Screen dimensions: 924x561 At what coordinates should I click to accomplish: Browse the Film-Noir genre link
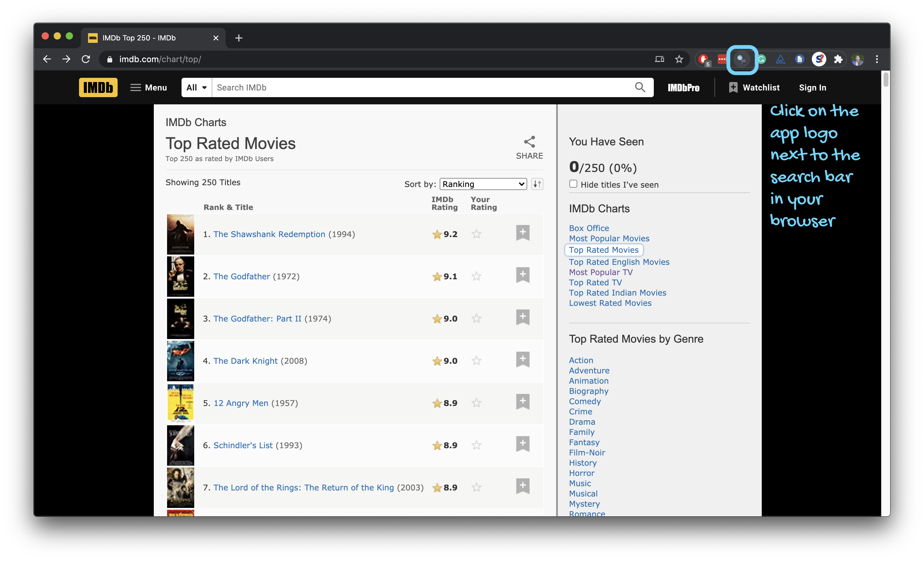[587, 453]
